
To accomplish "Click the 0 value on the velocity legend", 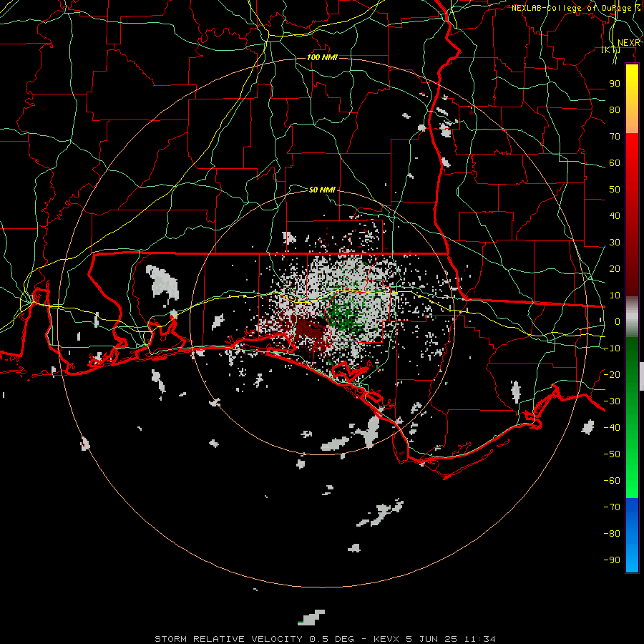I will (618, 322).
